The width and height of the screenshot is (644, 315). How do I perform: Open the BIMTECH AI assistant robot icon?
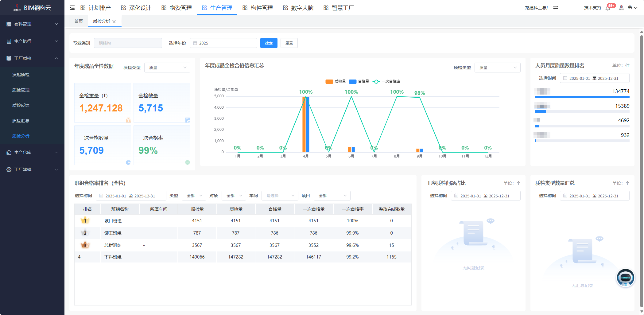625,278
